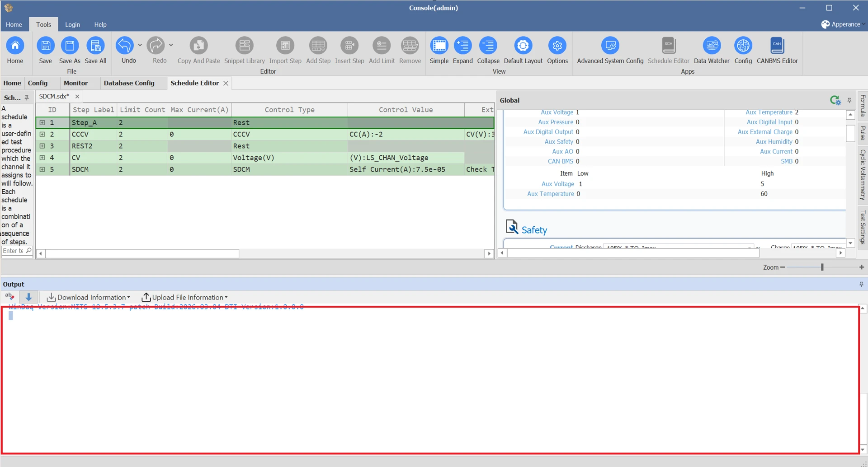Expand step 3 REST2 row
This screenshot has width=868, height=467.
[x=42, y=146]
